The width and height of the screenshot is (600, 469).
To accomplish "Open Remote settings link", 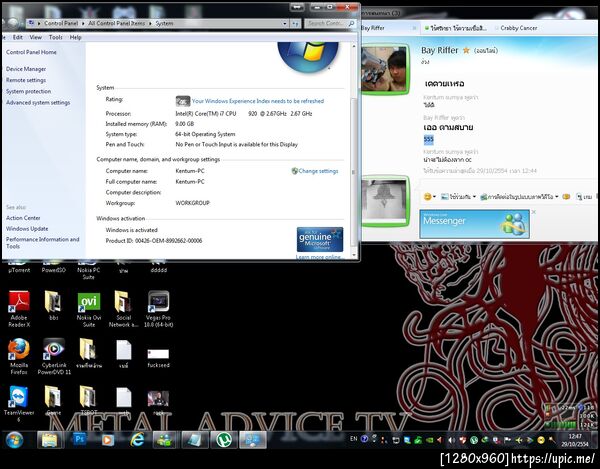I will pos(26,80).
